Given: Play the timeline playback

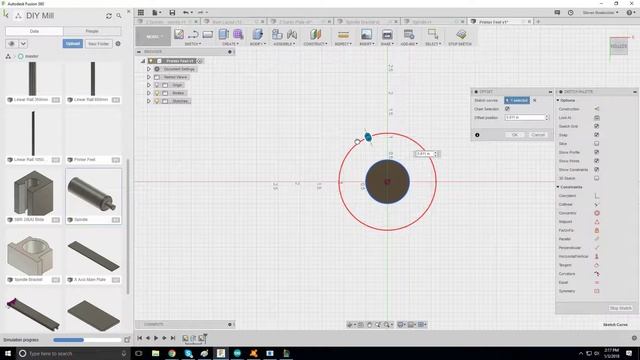Looking at the screenshot, I should point(156,338).
